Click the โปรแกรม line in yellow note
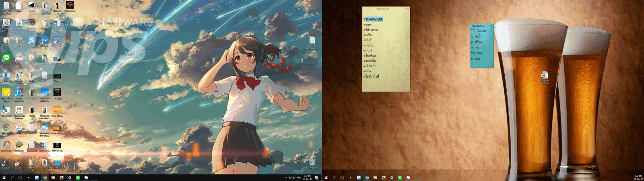Viewport: 644px width, 181px height. (x=371, y=30)
